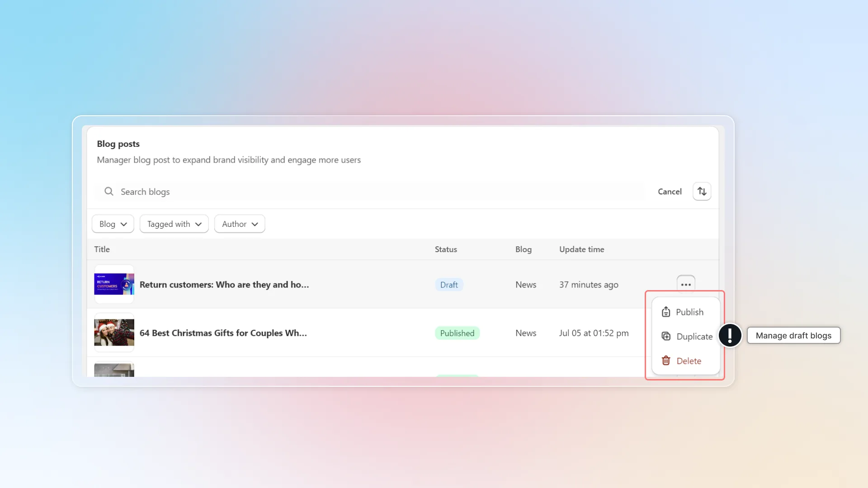Expand the Tagged with filter dropdown
This screenshot has width=868, height=488.
(x=174, y=224)
